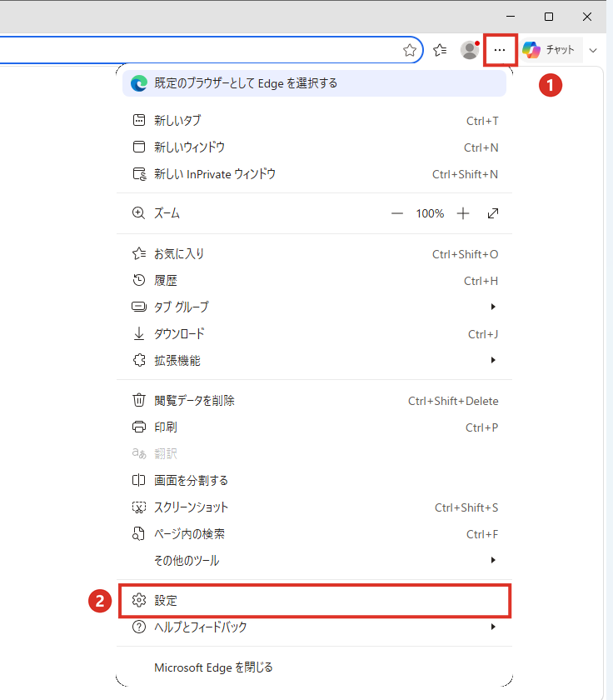Open the Copilot チャット button
The width and height of the screenshot is (613, 700).
pos(550,49)
